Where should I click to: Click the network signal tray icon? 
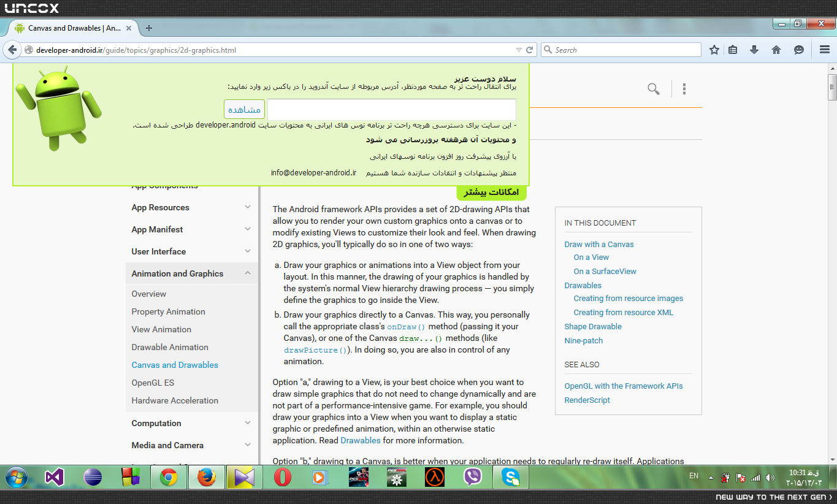(x=755, y=477)
